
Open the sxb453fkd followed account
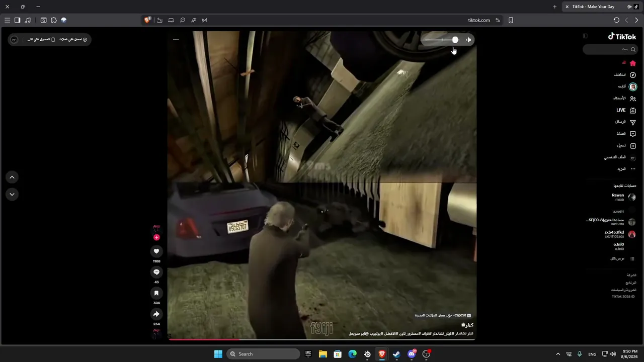pyautogui.click(x=620, y=234)
